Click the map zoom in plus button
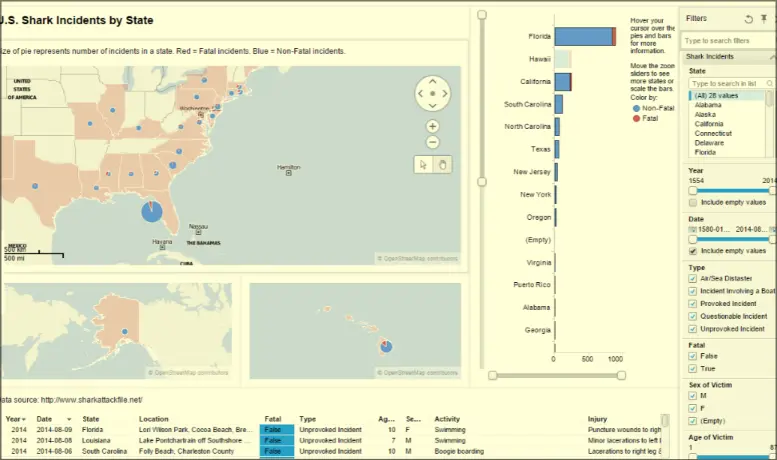This screenshot has height=460, width=777. coord(432,126)
